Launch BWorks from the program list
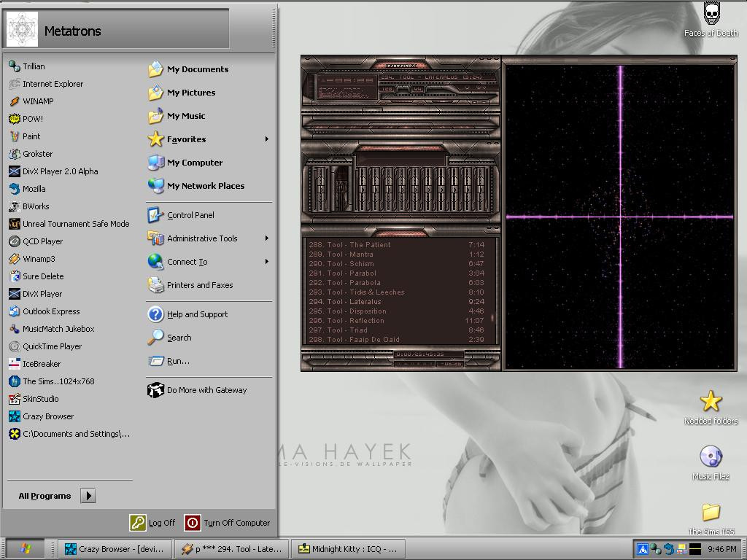The height and width of the screenshot is (560, 747). click(x=28, y=206)
